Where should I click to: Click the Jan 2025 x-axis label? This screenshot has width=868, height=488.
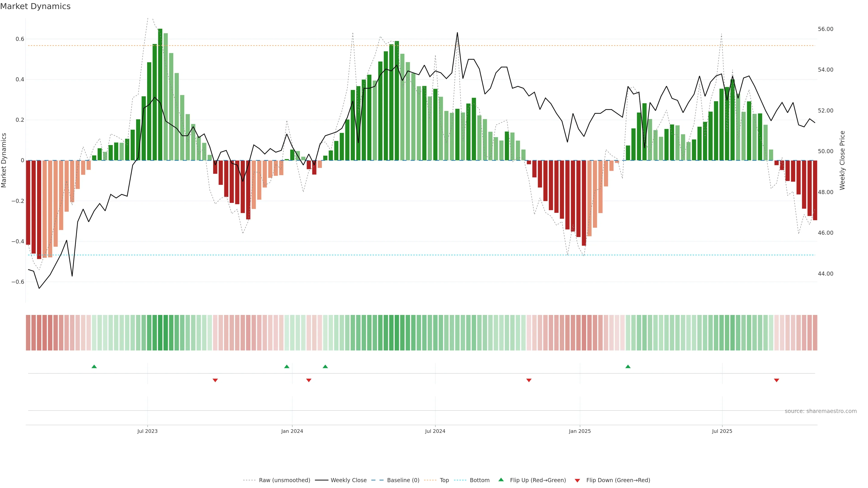(x=580, y=431)
